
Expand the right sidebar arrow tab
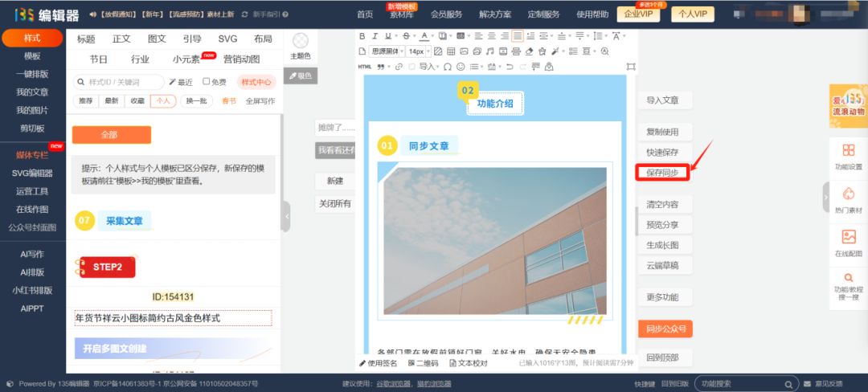pyautogui.click(x=825, y=197)
